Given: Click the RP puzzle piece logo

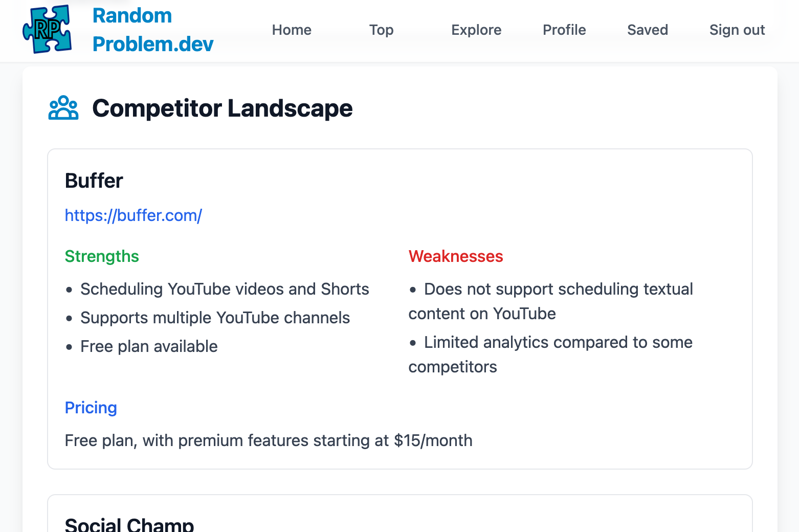Looking at the screenshot, I should tap(47, 29).
